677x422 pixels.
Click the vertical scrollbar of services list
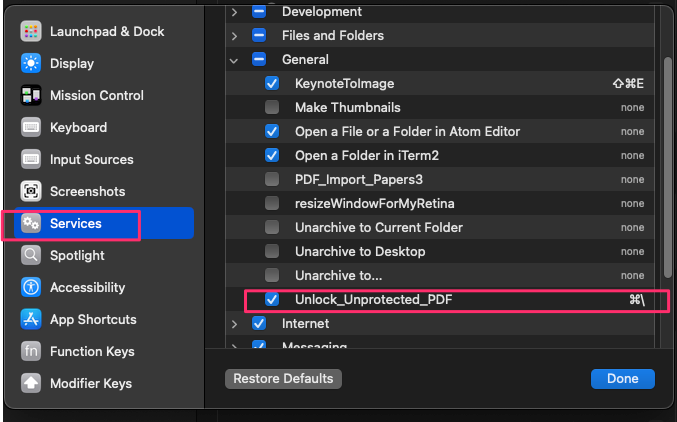(x=668, y=168)
